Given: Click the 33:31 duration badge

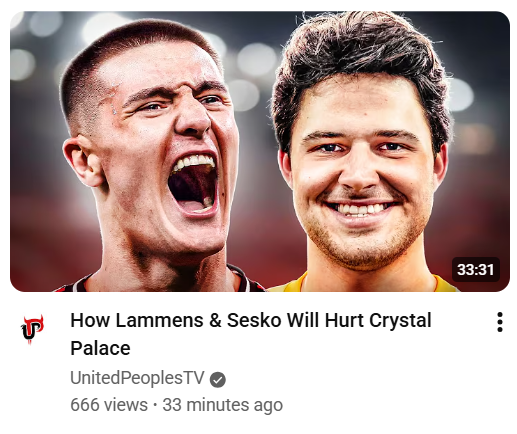Looking at the screenshot, I should tap(475, 269).
